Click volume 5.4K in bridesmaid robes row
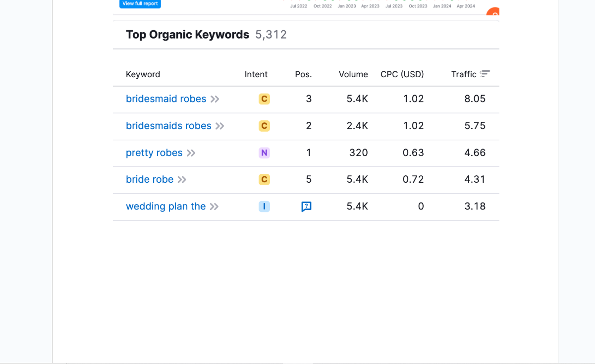 pyautogui.click(x=357, y=99)
